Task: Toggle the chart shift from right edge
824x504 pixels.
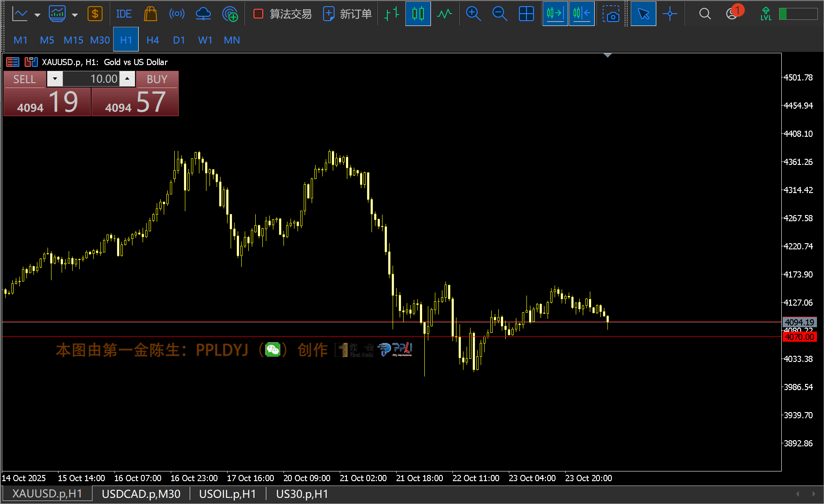Action: click(x=581, y=14)
